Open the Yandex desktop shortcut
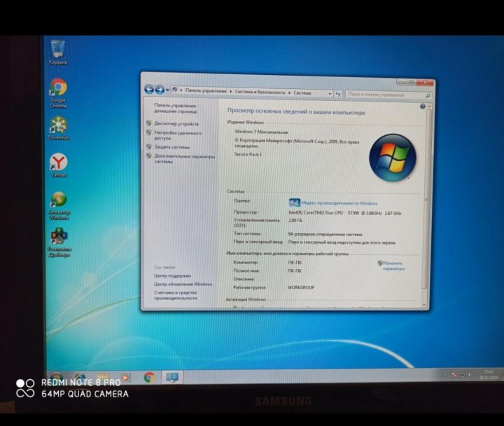 pos(59,165)
